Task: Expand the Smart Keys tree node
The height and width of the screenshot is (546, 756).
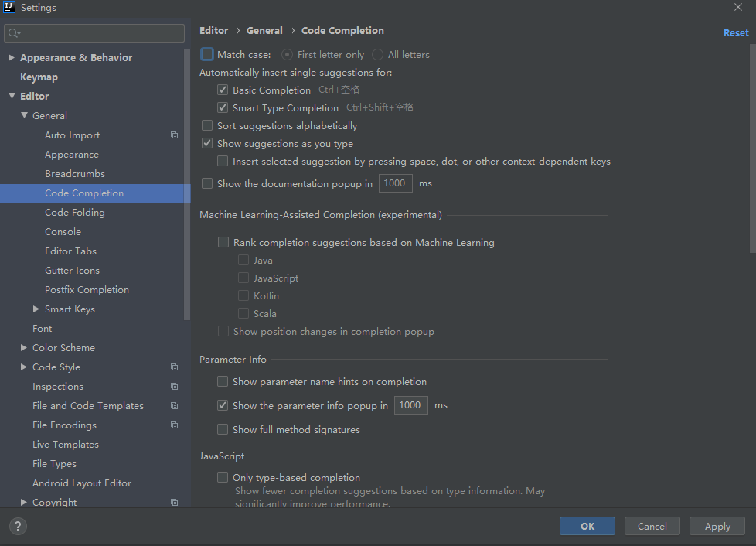Action: click(36, 309)
